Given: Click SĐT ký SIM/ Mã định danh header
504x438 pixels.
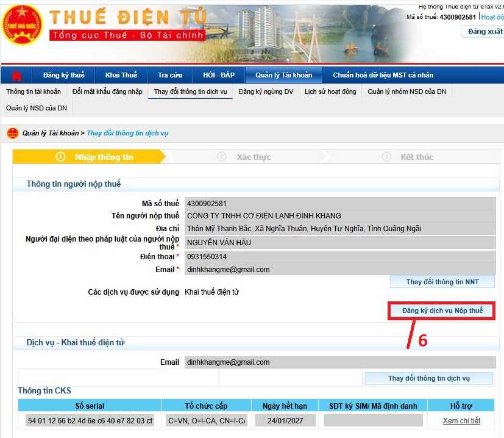Looking at the screenshot, I should click(x=373, y=406).
